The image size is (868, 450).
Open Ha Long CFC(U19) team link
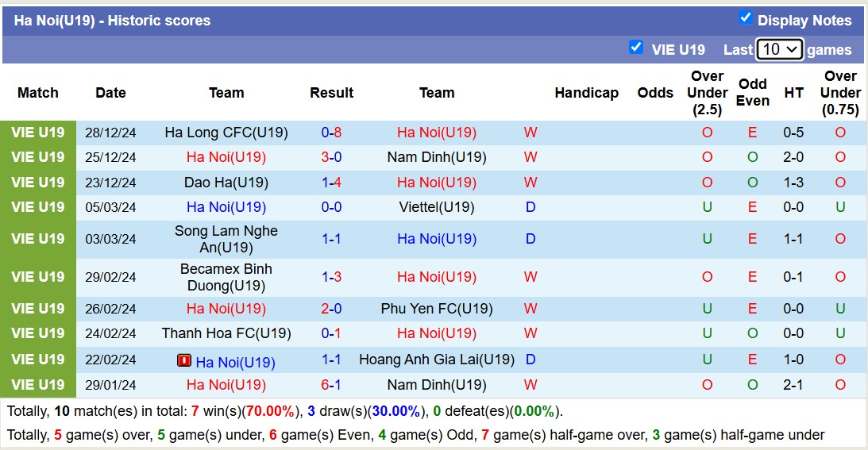point(226,133)
